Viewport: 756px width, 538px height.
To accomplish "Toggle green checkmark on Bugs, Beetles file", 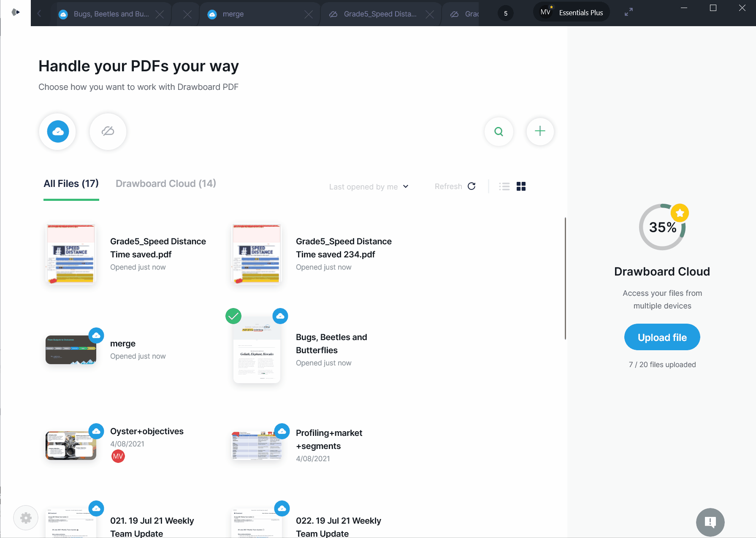I will click(233, 316).
